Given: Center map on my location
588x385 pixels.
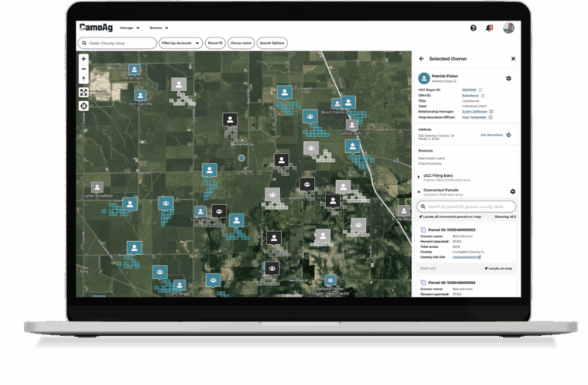Looking at the screenshot, I should (x=84, y=106).
